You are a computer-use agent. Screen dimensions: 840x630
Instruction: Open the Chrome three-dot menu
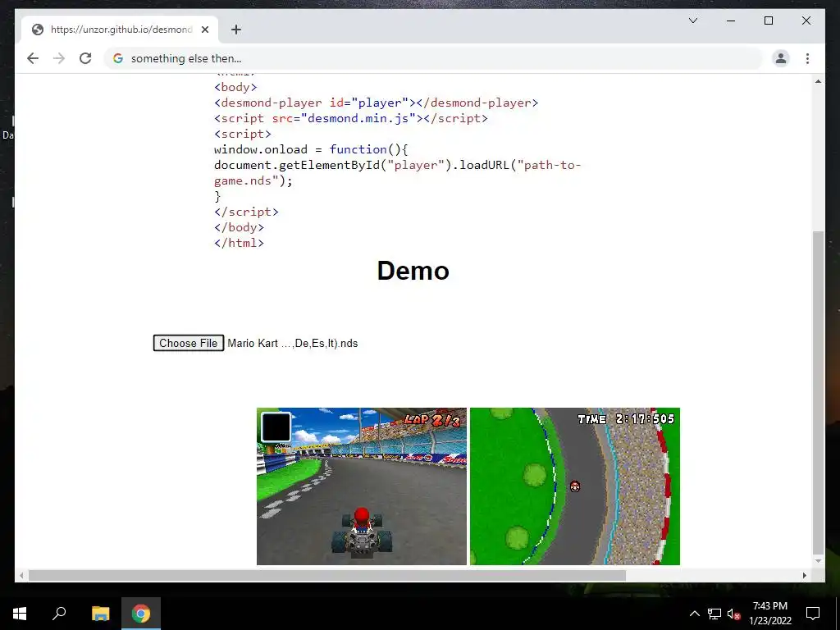807,58
